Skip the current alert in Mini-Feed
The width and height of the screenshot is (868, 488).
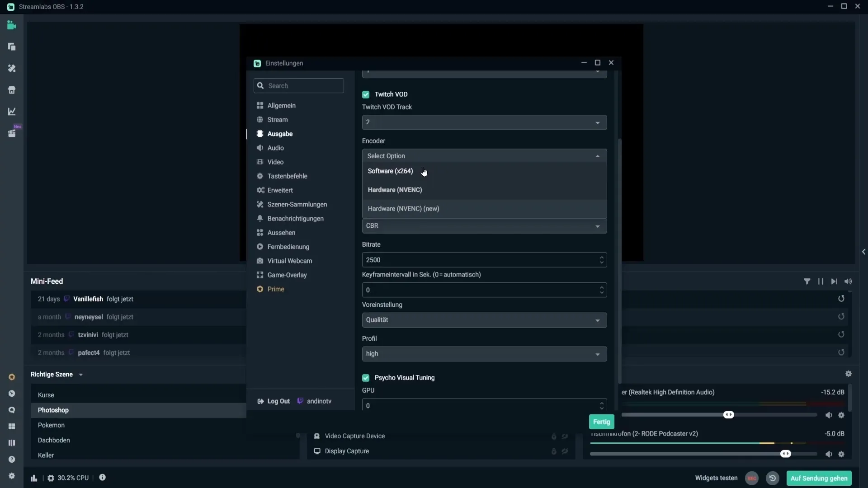[x=834, y=282]
